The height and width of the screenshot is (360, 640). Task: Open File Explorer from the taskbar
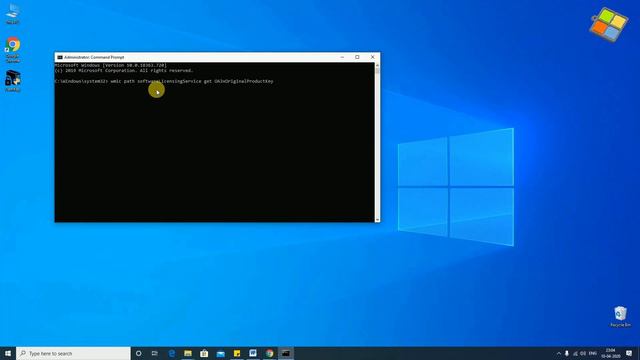(188, 353)
